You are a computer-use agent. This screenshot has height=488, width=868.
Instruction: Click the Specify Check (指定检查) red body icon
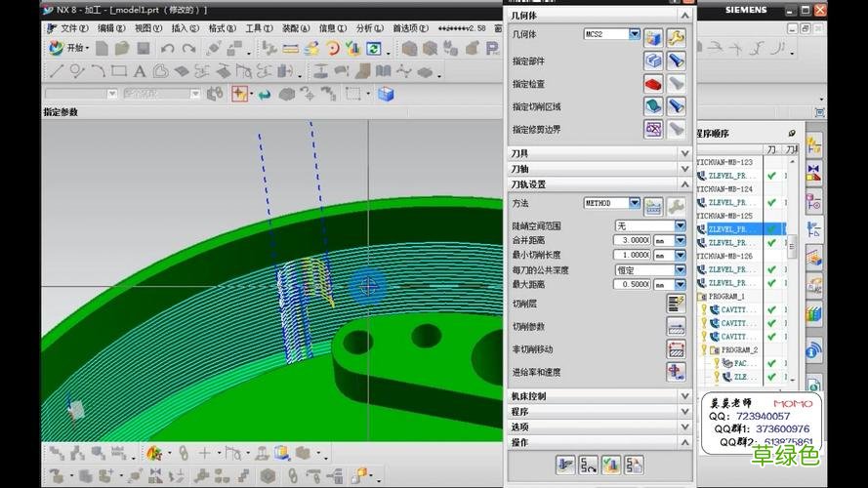click(653, 84)
